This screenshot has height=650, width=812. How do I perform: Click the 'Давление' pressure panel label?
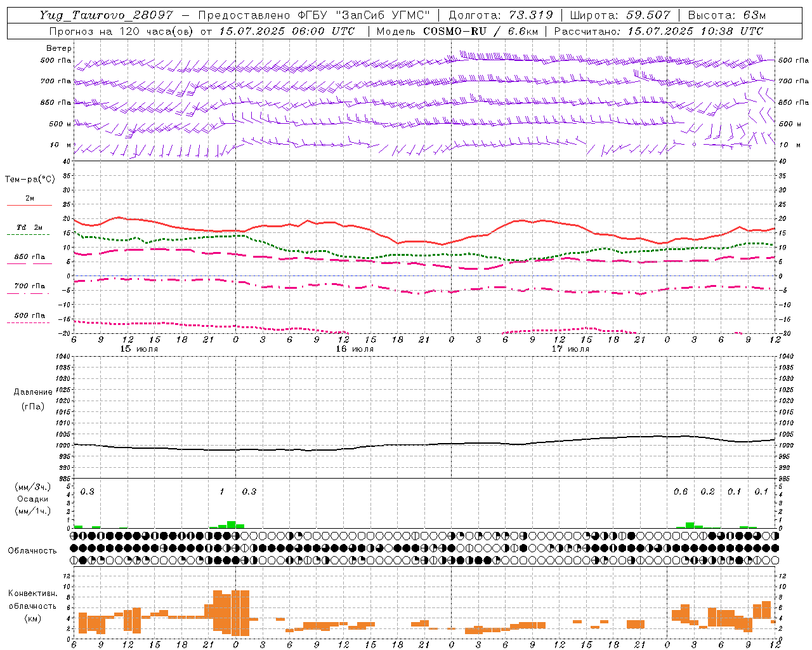(33, 392)
